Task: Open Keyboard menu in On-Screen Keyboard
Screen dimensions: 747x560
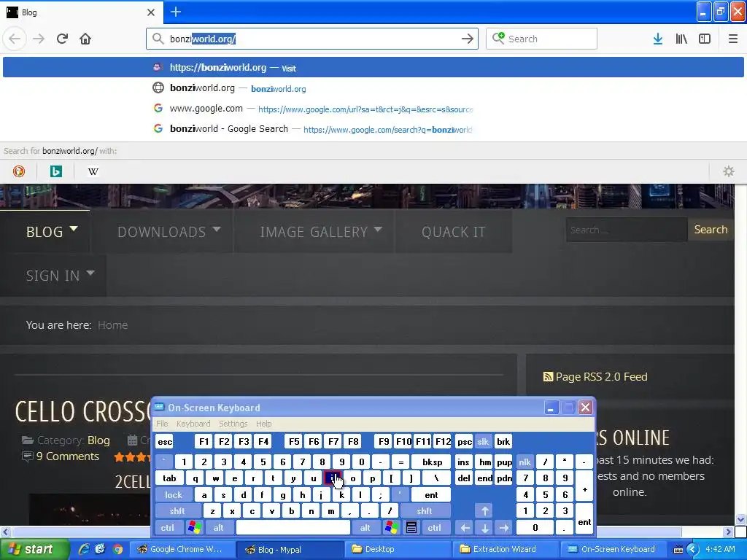Action: pyautogui.click(x=193, y=424)
